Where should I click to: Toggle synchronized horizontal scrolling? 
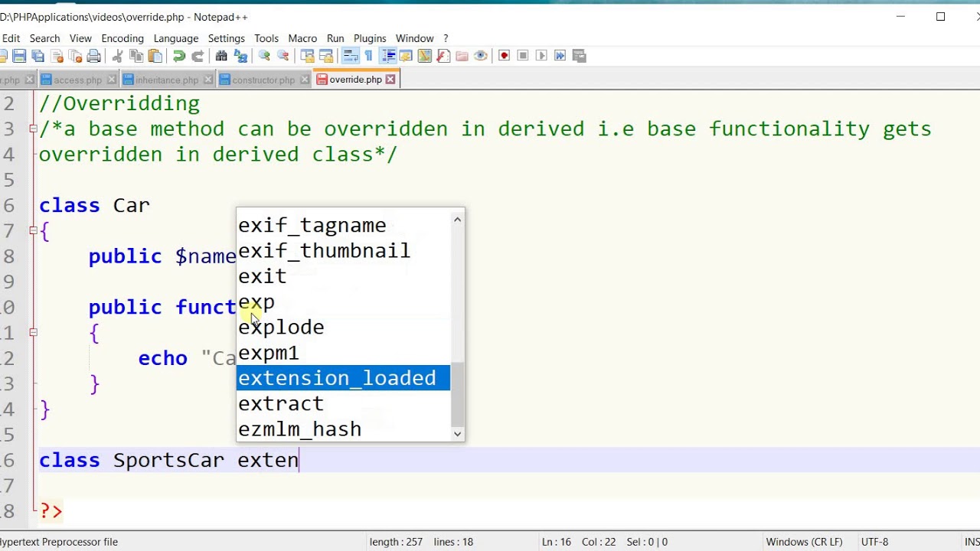pos(325,56)
